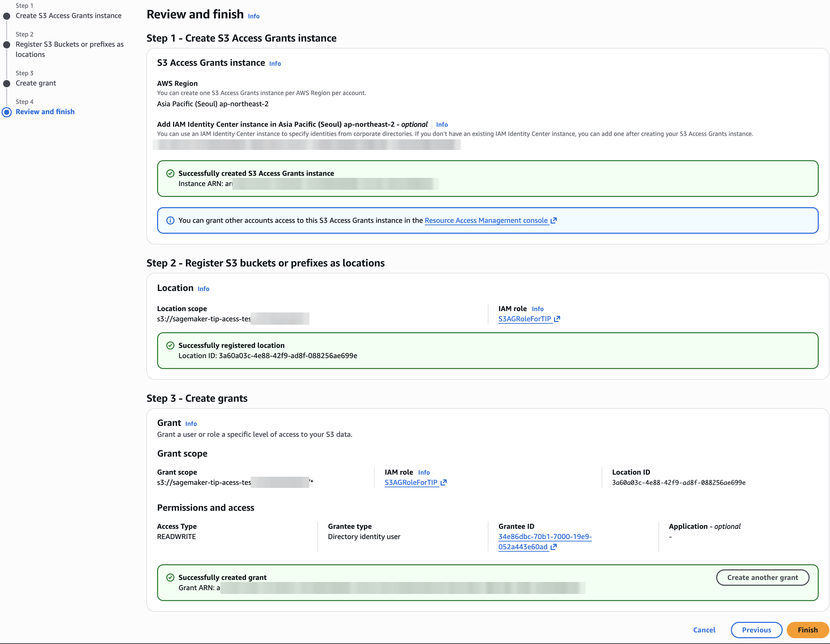Click the Permissions and access subheading
The height and width of the screenshot is (644, 830).
(205, 508)
